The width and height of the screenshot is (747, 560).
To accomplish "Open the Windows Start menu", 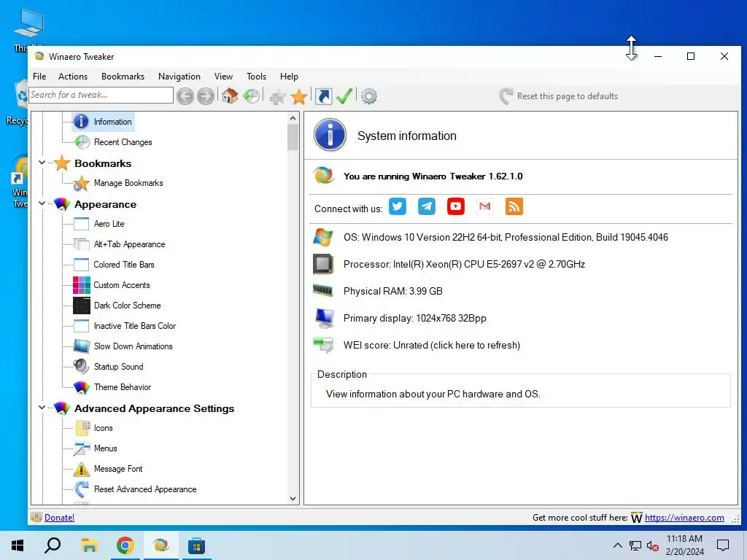I will pos(18,545).
